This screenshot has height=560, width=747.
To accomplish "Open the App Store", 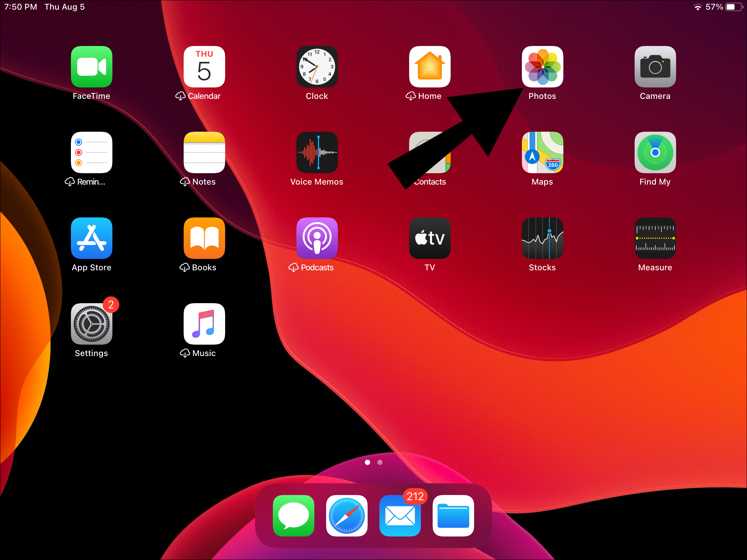I will (x=91, y=238).
